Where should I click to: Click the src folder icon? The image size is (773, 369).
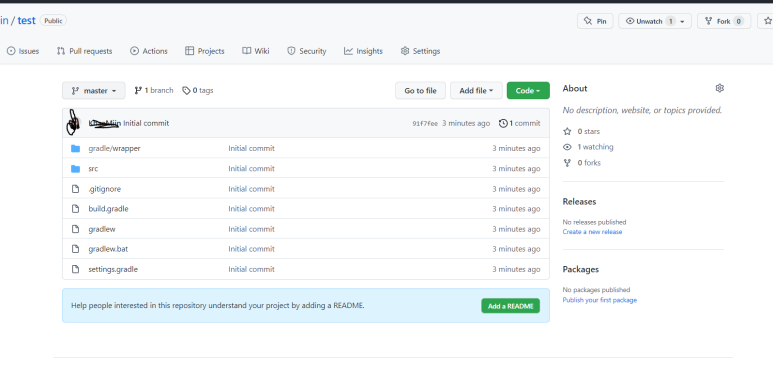click(x=75, y=168)
